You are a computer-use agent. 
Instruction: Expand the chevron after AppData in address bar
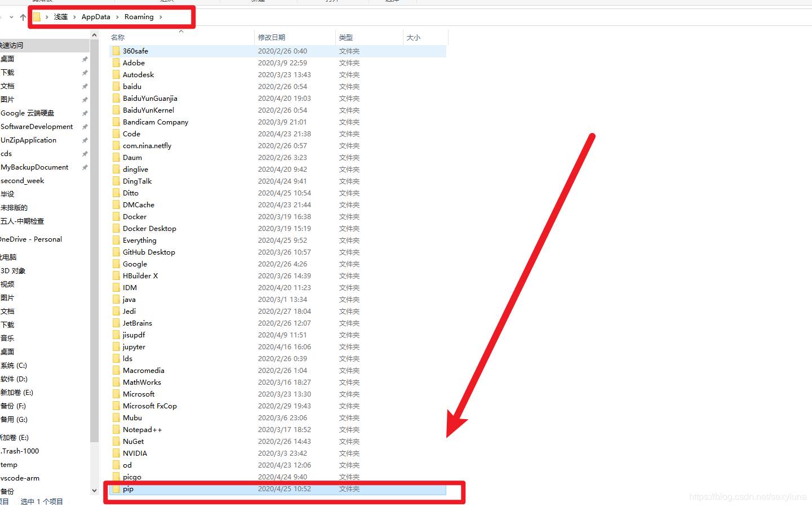click(117, 17)
